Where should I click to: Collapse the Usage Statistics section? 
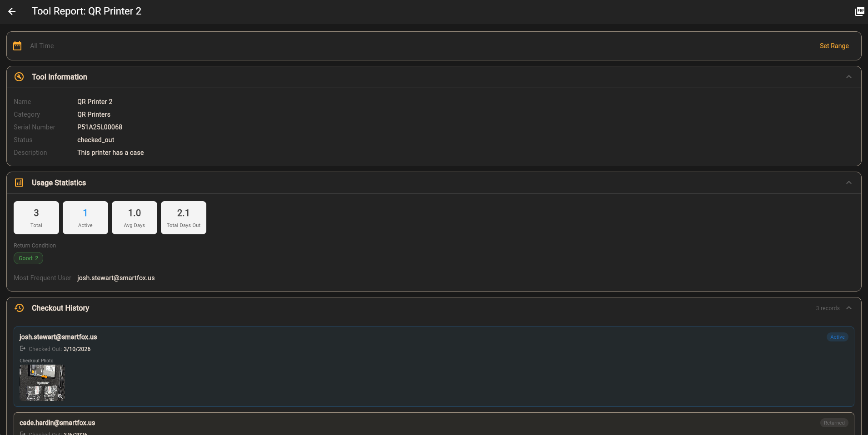click(x=849, y=183)
